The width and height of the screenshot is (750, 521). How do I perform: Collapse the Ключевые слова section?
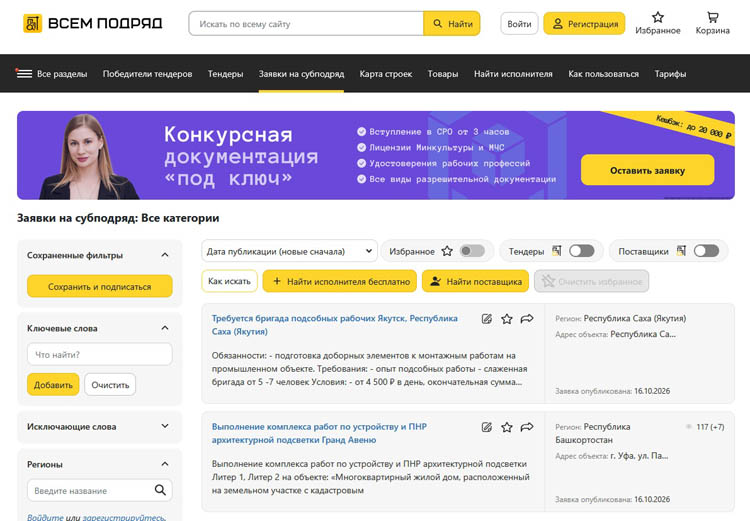(x=165, y=328)
